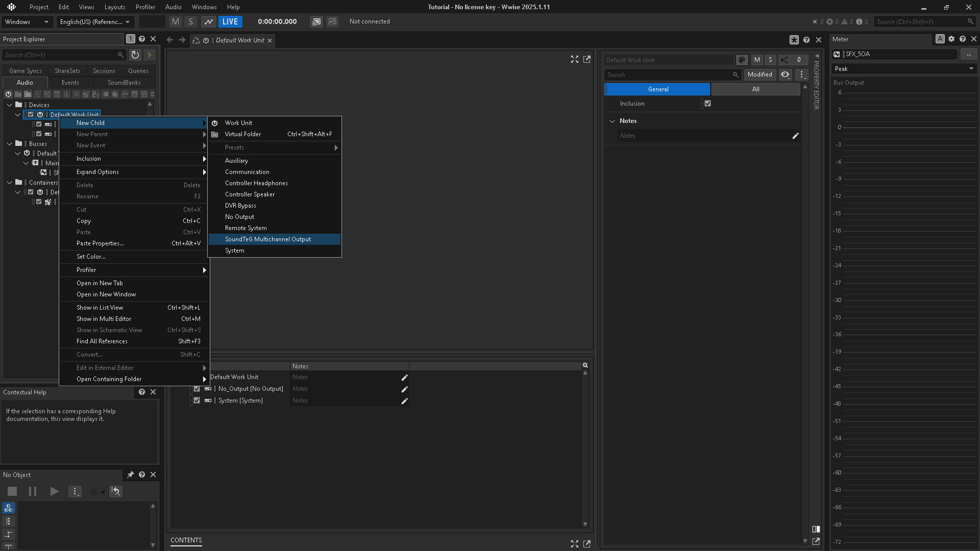Collapse the Busses tree folder

pyautogui.click(x=10, y=143)
